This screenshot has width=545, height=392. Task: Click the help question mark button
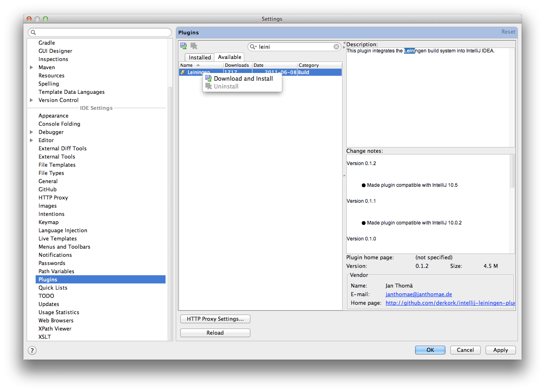click(x=32, y=350)
